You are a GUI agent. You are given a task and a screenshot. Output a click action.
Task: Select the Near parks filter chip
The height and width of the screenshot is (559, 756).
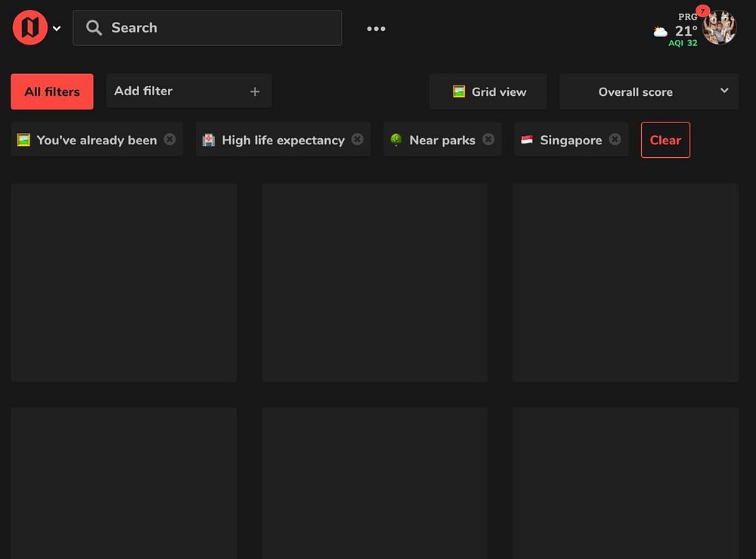(x=442, y=140)
